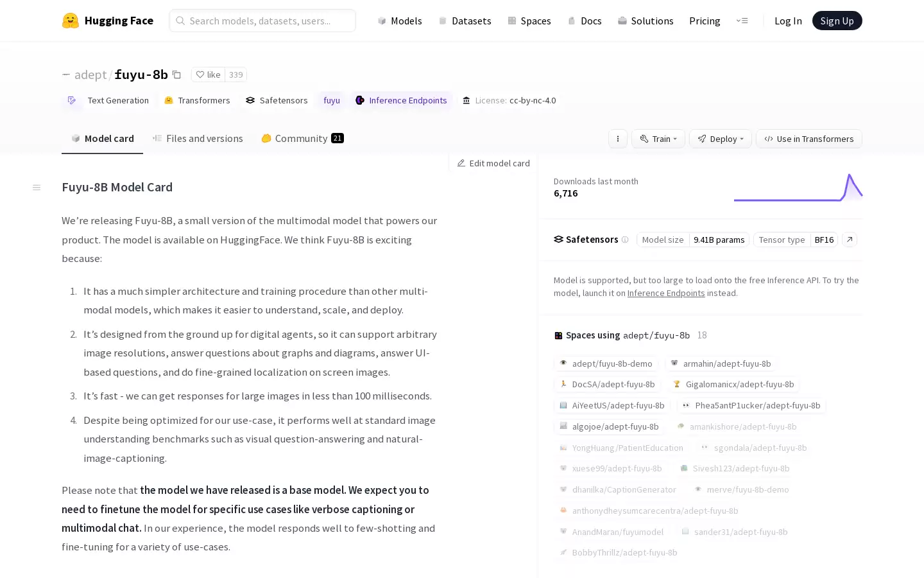This screenshot has height=578, width=924.
Task: Switch to the Files and versions tab
Action: pos(198,138)
